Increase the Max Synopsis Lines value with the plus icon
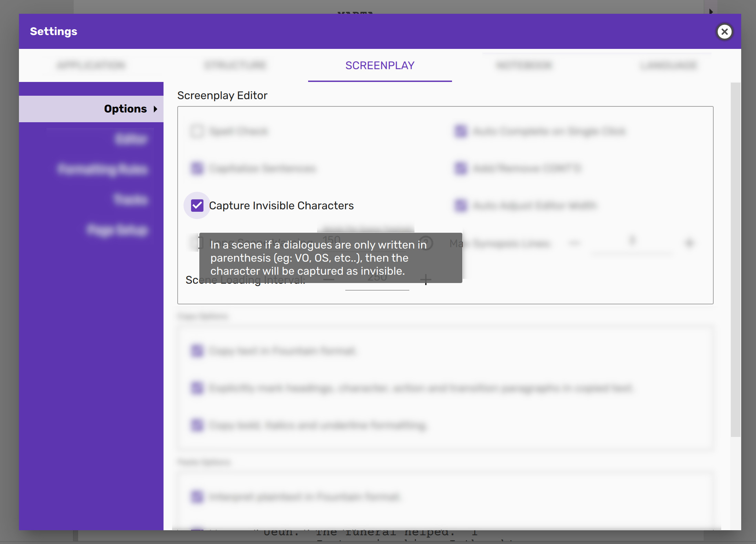This screenshot has width=756, height=544. coord(689,243)
